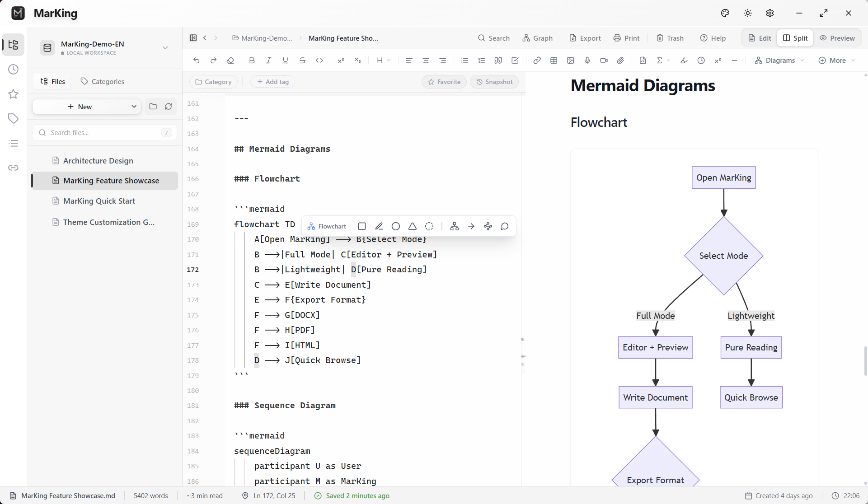Screen dimensions: 868x504
Task: Insert an image
Action: pyautogui.click(x=570, y=61)
